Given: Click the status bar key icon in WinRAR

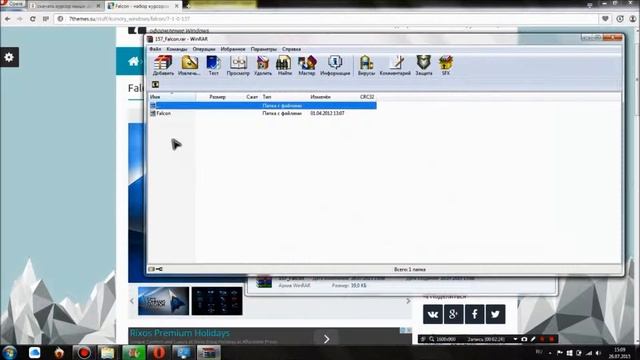Looking at the screenshot, I should [x=159, y=269].
